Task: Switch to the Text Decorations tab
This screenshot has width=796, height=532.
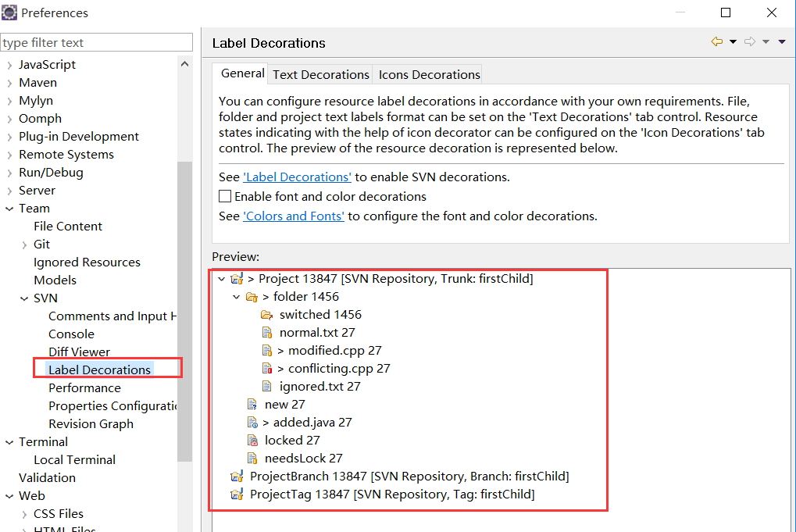Action: coord(321,75)
